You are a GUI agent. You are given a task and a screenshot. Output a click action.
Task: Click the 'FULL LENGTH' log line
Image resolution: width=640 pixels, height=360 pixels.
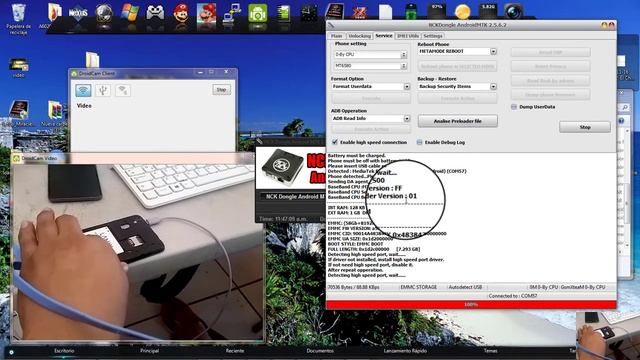[x=374, y=249]
